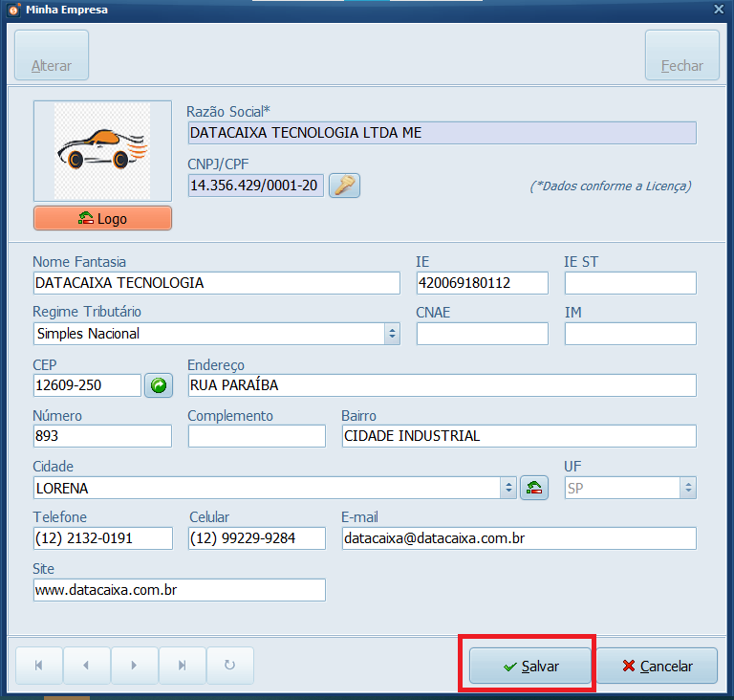Image resolution: width=734 pixels, height=700 pixels.
Task: Click the Fechar button at top right
Action: (x=682, y=55)
